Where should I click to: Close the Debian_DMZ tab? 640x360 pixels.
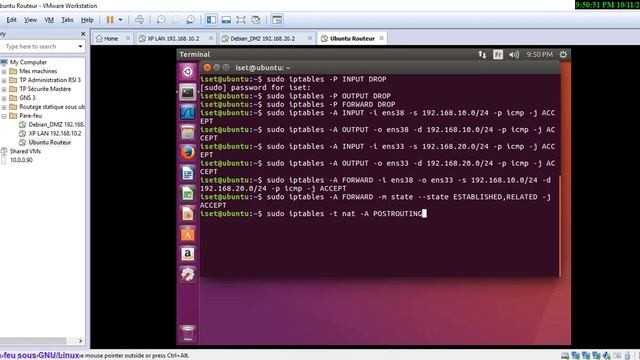(x=310, y=38)
